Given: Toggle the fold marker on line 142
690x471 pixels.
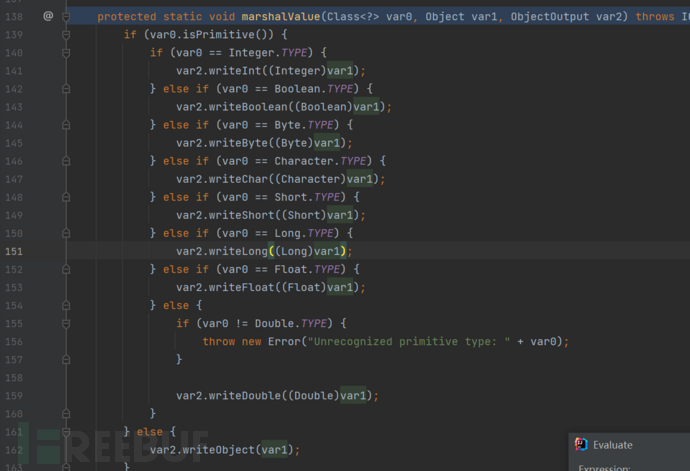Looking at the screenshot, I should [x=66, y=89].
